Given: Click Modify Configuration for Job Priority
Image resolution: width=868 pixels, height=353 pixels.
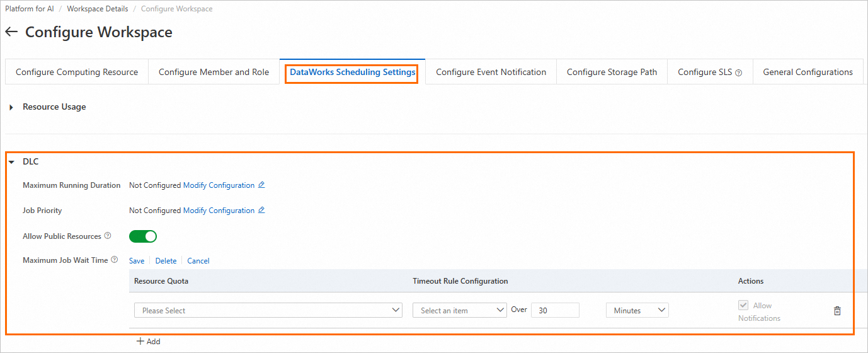Looking at the screenshot, I should pyautogui.click(x=219, y=211).
